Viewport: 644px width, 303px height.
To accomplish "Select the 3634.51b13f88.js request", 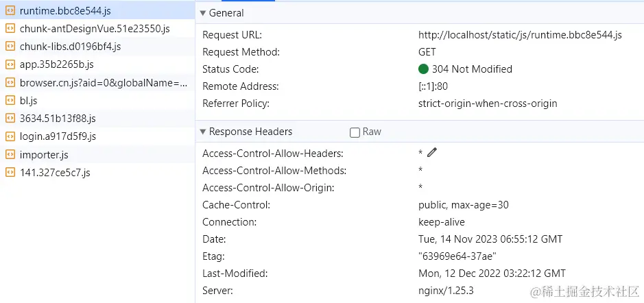I will 97,119.
